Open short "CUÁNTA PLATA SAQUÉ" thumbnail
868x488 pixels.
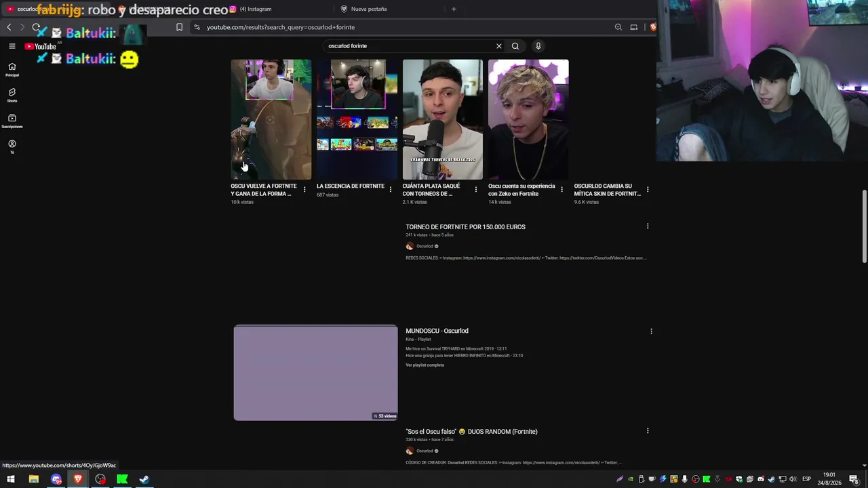[443, 119]
